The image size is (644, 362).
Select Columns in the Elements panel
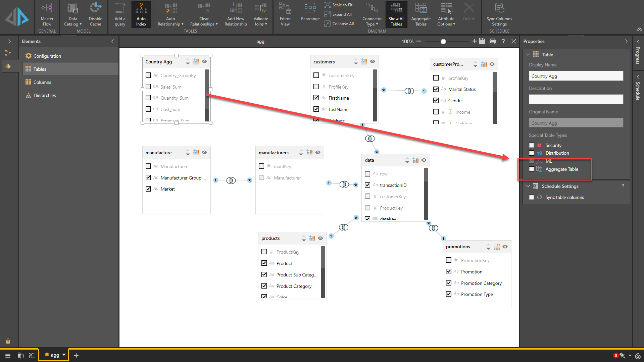click(42, 82)
